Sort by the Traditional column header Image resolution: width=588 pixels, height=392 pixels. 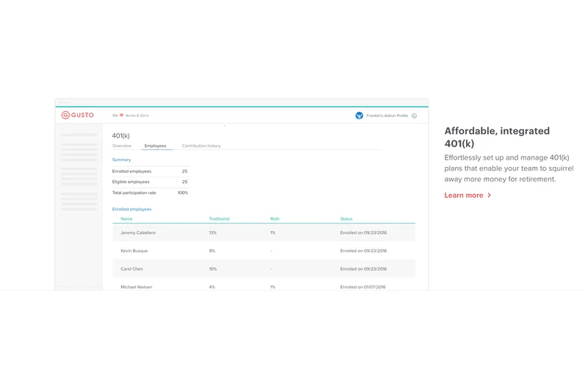click(219, 218)
